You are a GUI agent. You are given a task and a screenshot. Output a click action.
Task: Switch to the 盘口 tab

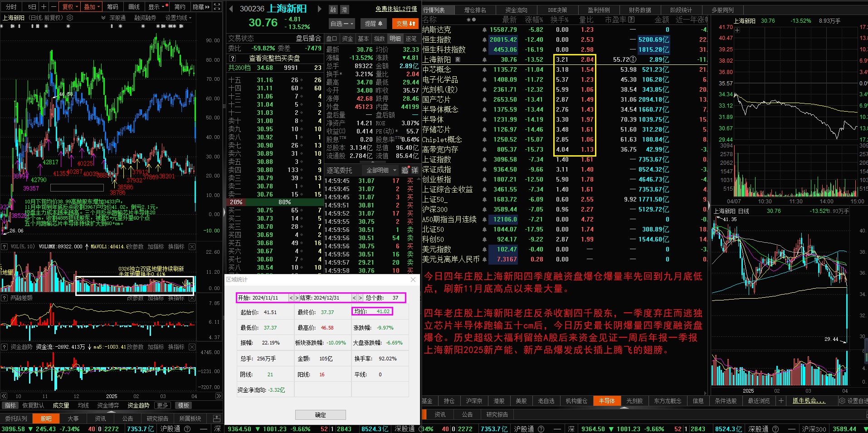[x=332, y=39]
